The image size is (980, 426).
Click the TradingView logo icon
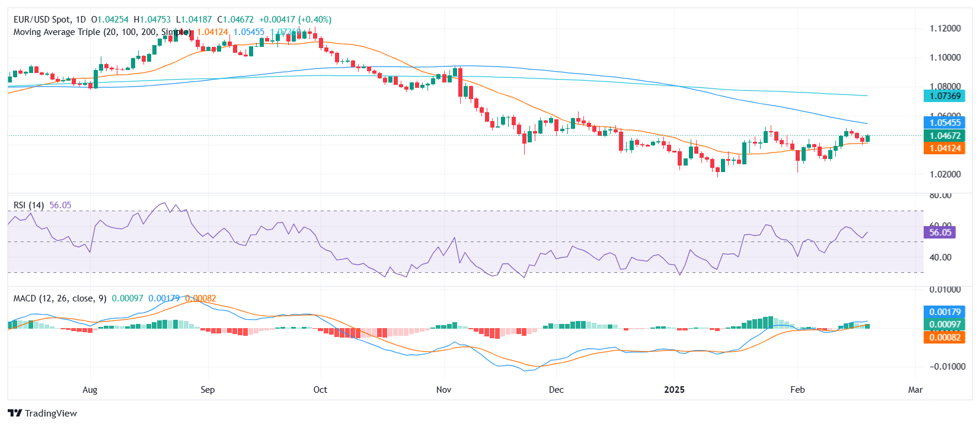(x=15, y=414)
